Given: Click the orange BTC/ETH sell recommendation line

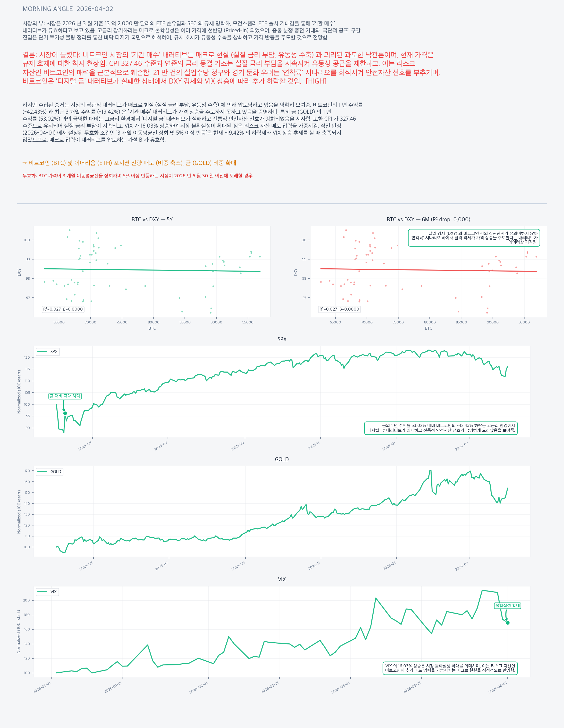Looking at the screenshot, I should 129,163.
